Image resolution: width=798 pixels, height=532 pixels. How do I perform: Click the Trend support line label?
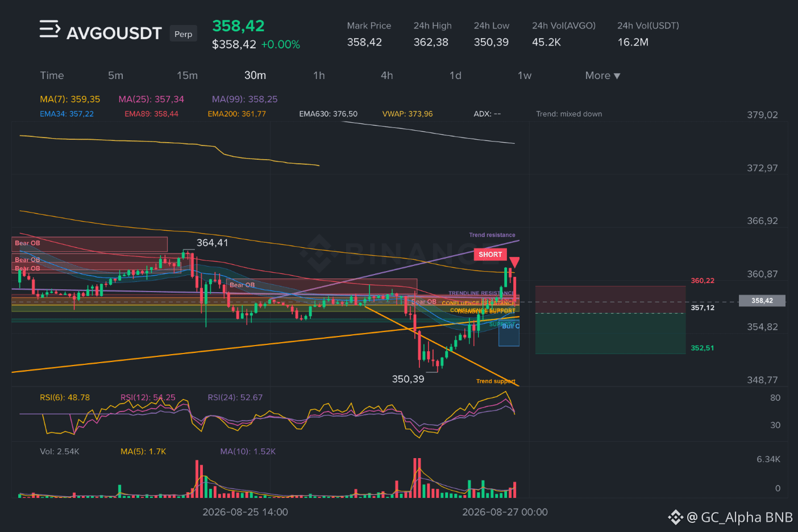click(x=496, y=381)
